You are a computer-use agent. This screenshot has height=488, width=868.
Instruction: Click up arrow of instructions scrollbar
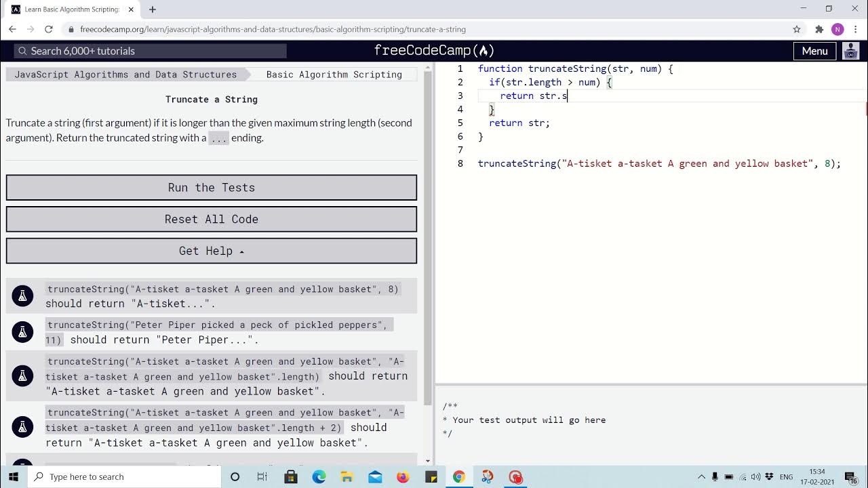(427, 66)
